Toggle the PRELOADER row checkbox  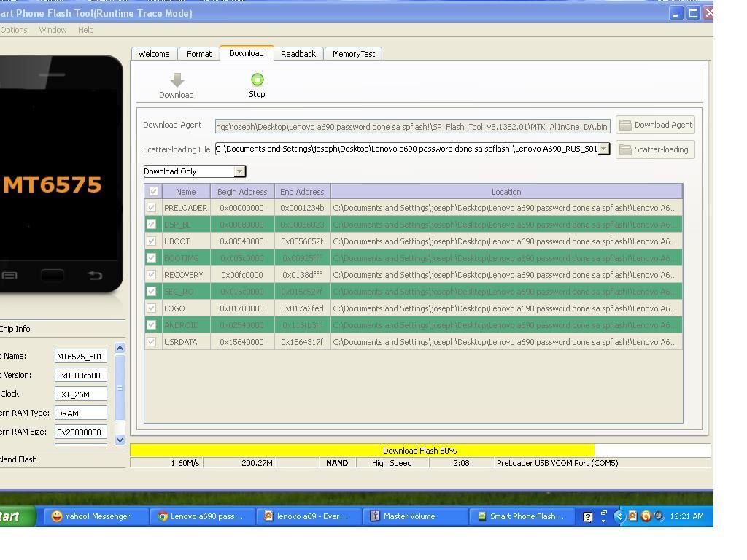coord(152,208)
